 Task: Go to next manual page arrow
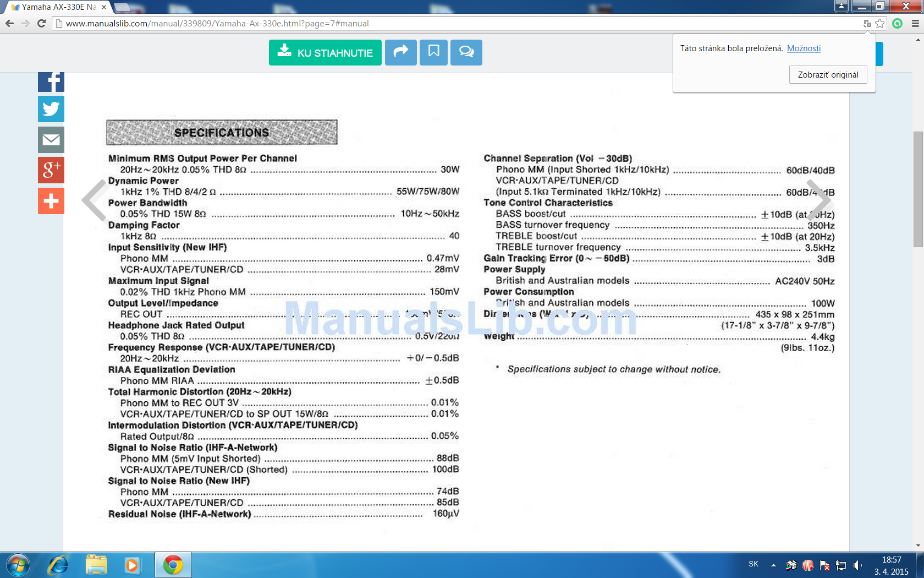click(x=818, y=200)
